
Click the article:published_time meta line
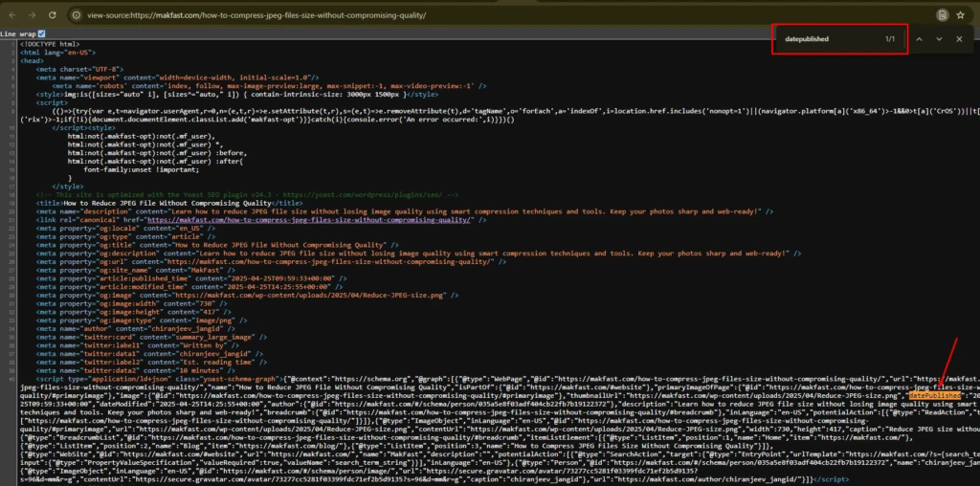[x=191, y=278]
